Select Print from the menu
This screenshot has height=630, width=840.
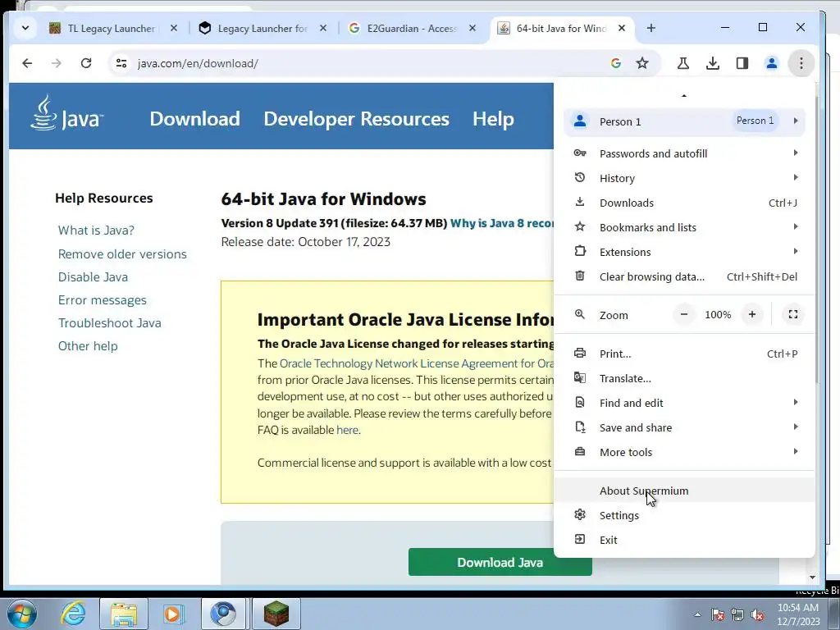tap(685, 354)
